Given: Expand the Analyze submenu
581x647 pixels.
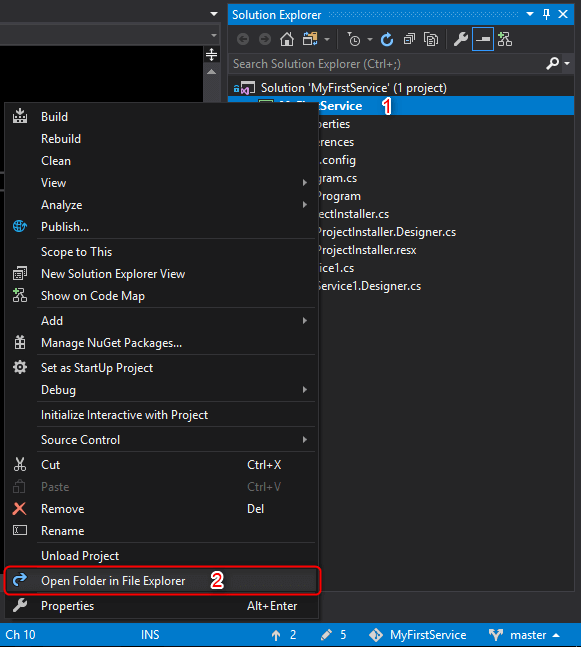Looking at the screenshot, I should click(161, 205).
